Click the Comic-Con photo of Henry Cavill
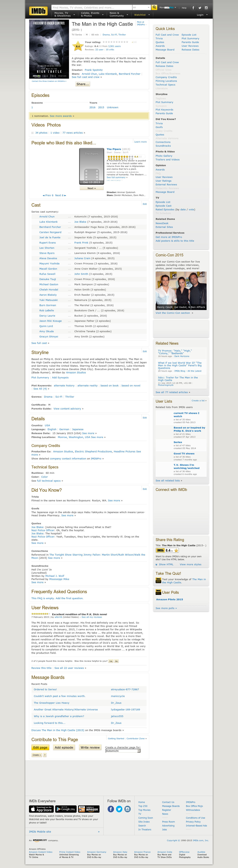 click(181, 291)
